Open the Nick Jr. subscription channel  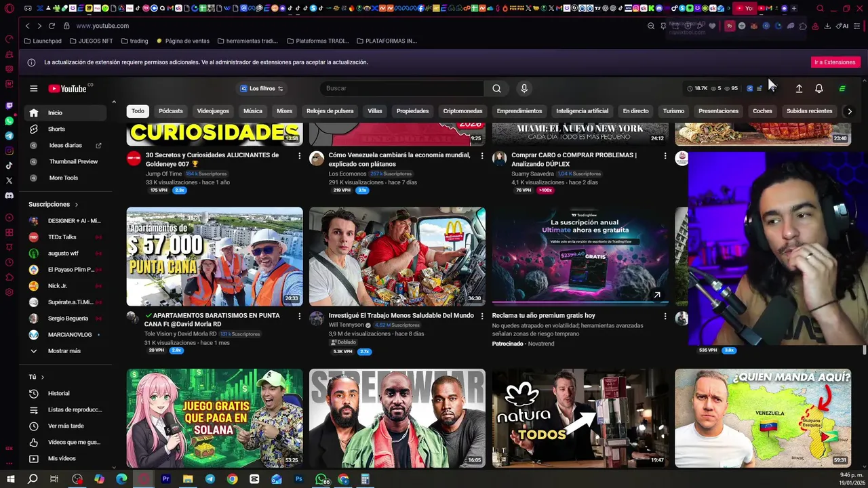click(x=65, y=286)
